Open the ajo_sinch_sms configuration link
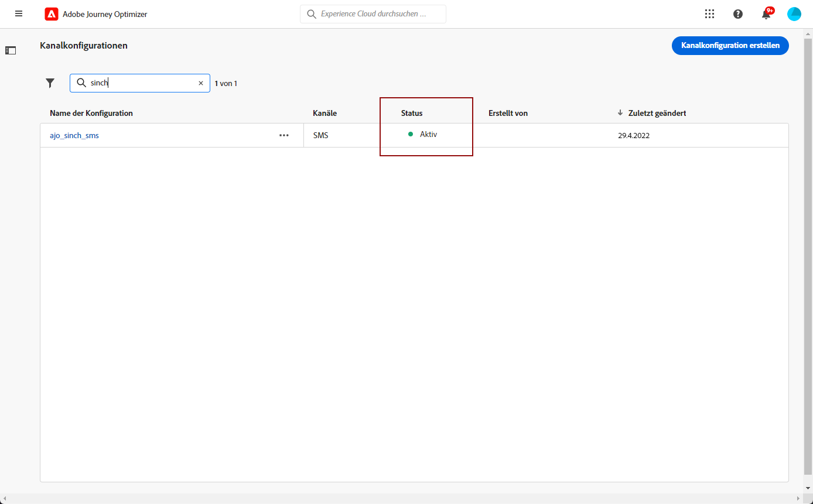The image size is (813, 504). (x=74, y=135)
